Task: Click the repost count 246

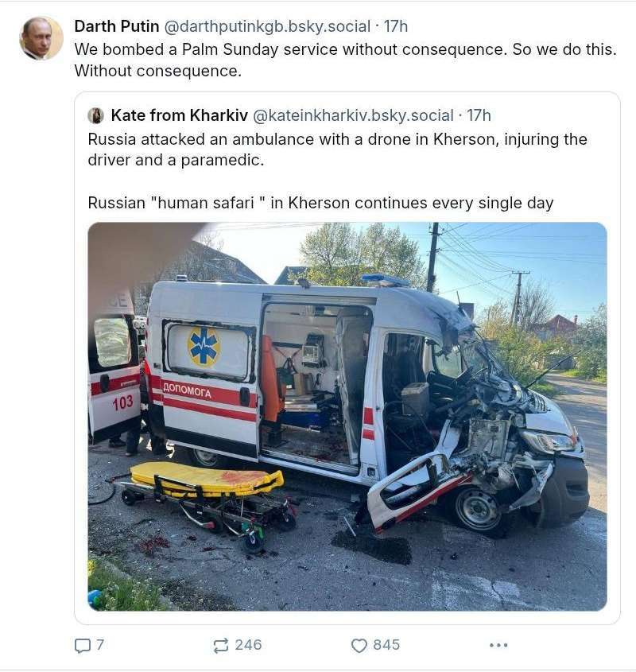Action: point(248,645)
